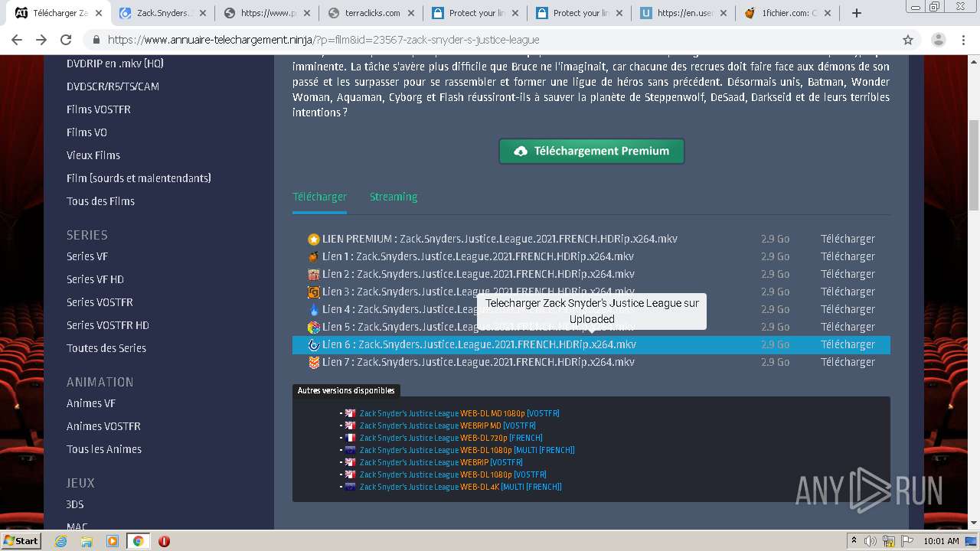Open Internet Explorer from the taskbar
Viewport: 980px width, 551px height.
tap(61, 541)
